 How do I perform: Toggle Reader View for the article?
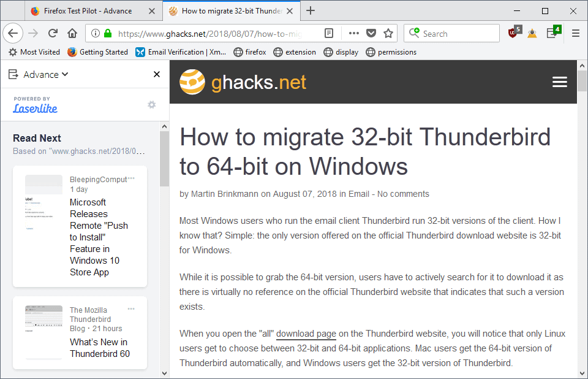pyautogui.click(x=329, y=34)
